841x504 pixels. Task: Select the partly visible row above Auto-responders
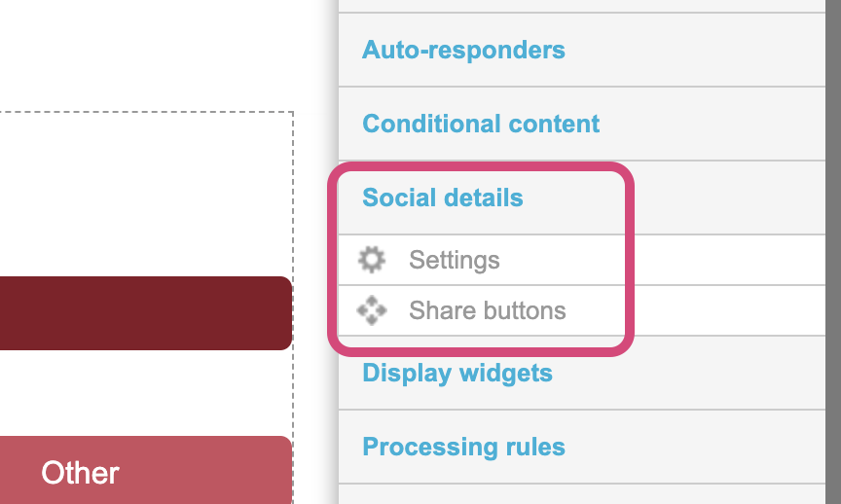point(584,5)
